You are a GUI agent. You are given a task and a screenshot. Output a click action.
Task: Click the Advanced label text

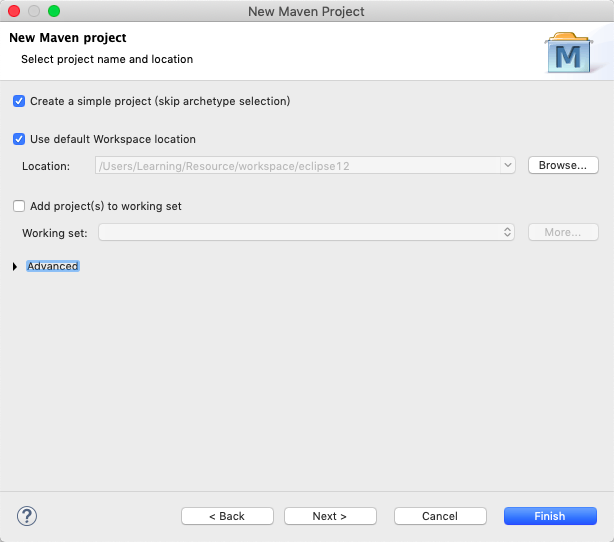pyautogui.click(x=53, y=266)
